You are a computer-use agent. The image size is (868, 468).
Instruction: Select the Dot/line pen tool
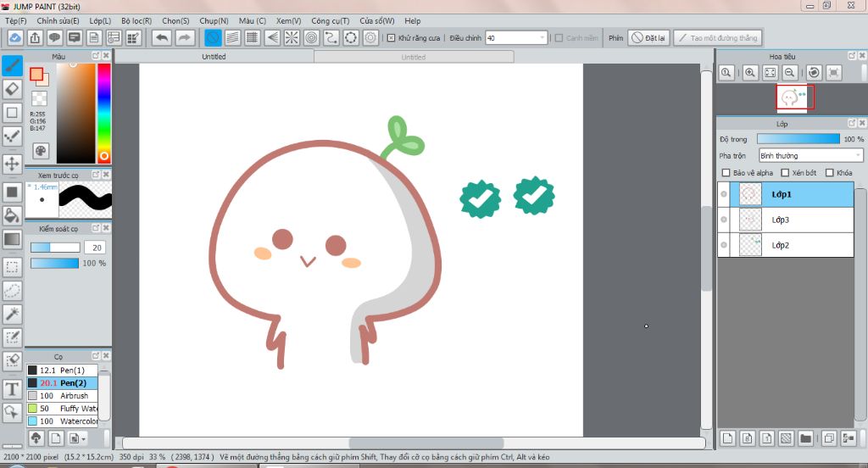(x=12, y=136)
